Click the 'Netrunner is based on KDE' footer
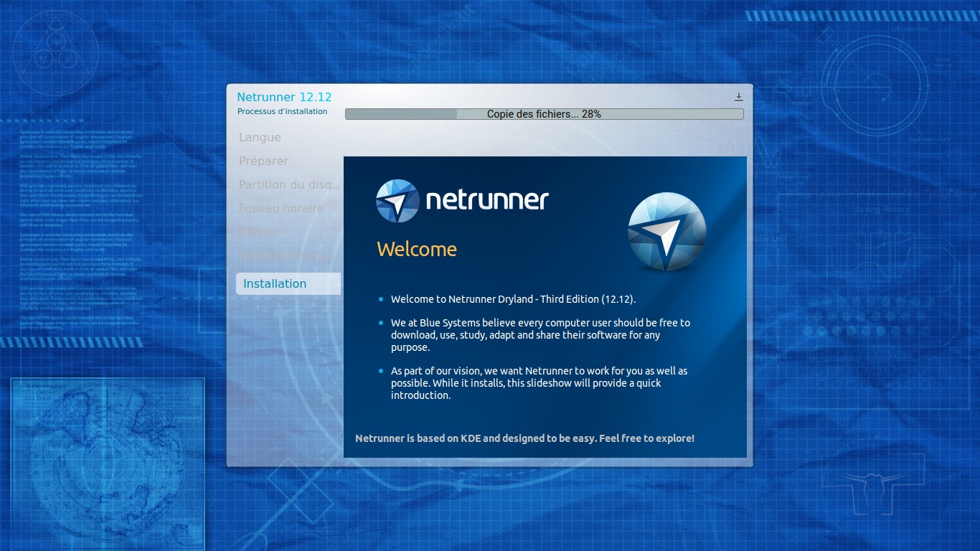The height and width of the screenshot is (551, 980). pos(524,438)
